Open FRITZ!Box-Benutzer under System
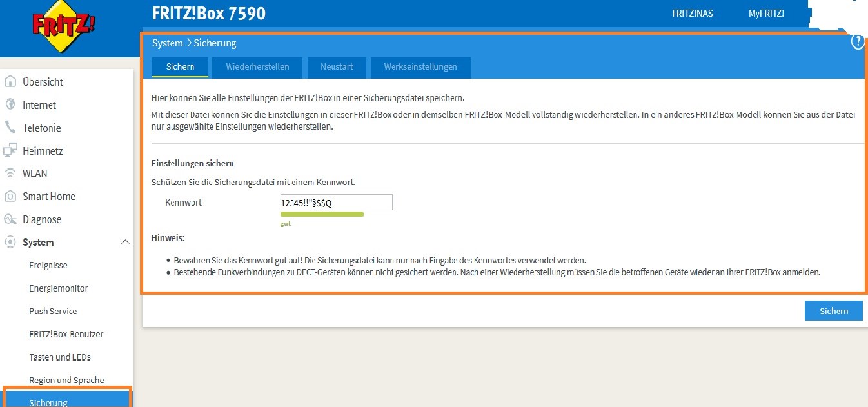 [x=66, y=334]
